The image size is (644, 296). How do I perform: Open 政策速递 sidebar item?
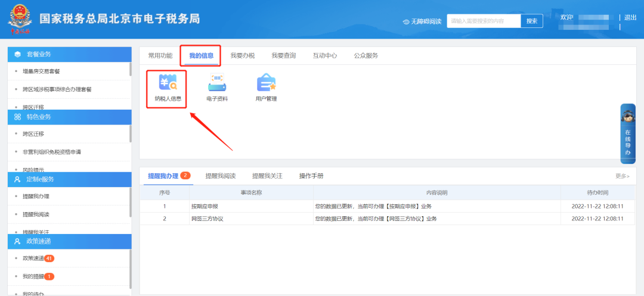click(33, 258)
